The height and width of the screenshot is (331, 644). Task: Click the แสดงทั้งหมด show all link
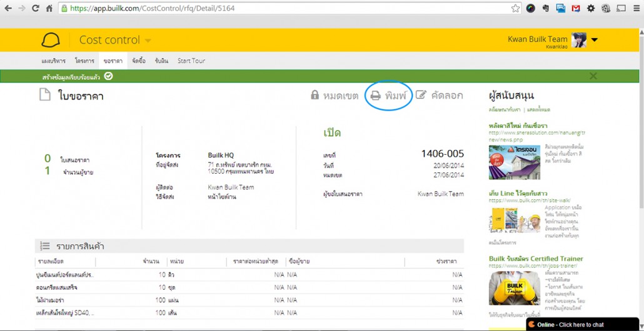click(539, 109)
